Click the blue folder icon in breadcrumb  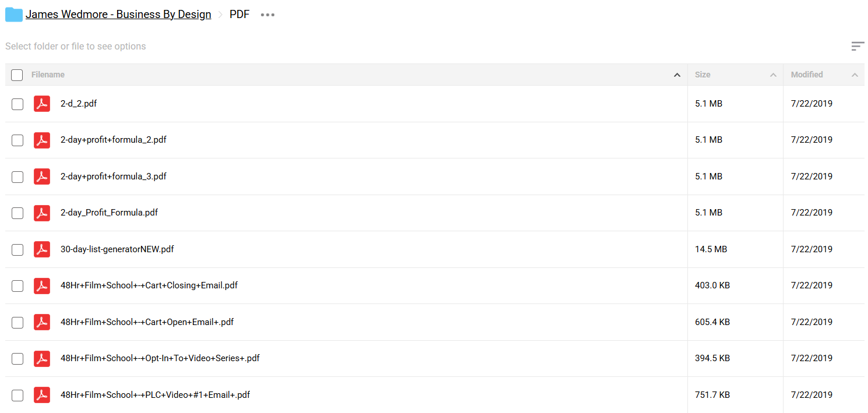13,15
